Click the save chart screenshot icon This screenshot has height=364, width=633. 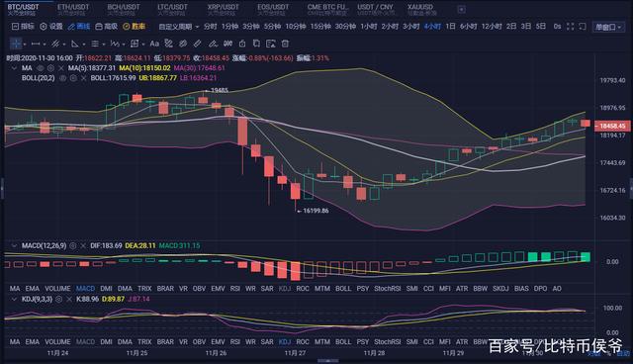(x=271, y=44)
